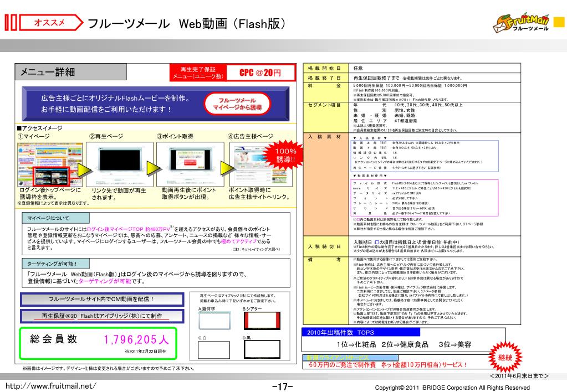Click the FruitMail logo at top right
The image size is (567, 392).
pyautogui.click(x=522, y=23)
